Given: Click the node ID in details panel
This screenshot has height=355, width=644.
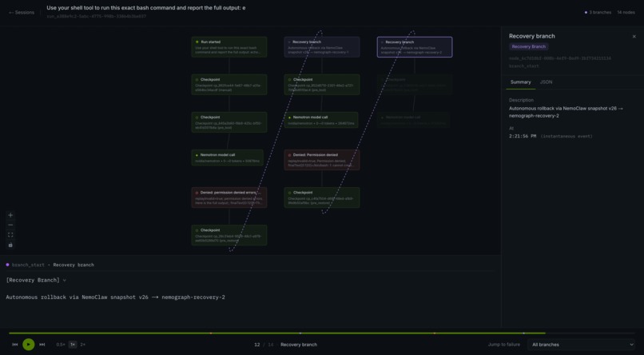Looking at the screenshot, I should tap(560, 58).
